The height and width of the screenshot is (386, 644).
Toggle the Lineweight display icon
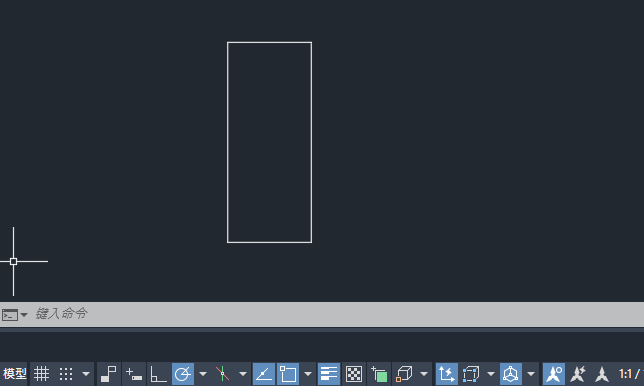pos(329,374)
